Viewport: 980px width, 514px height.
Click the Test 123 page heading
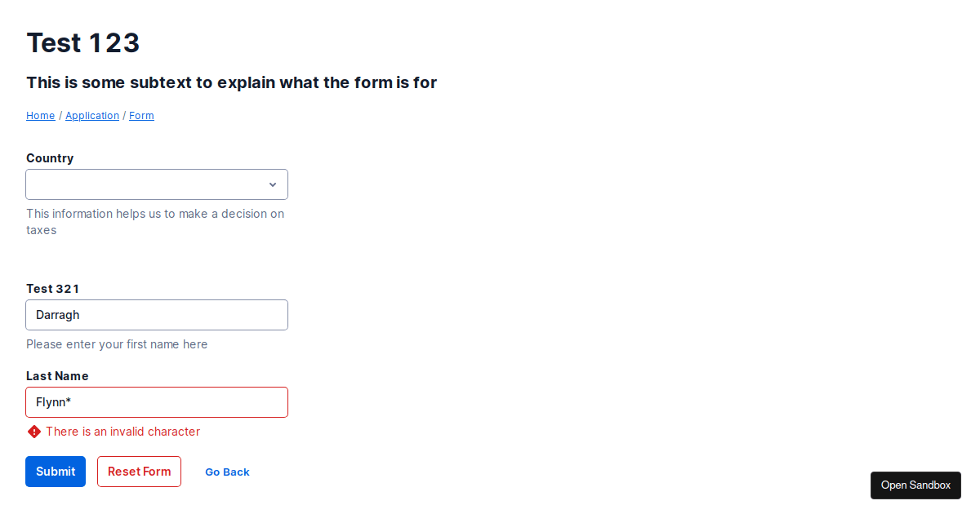point(82,42)
